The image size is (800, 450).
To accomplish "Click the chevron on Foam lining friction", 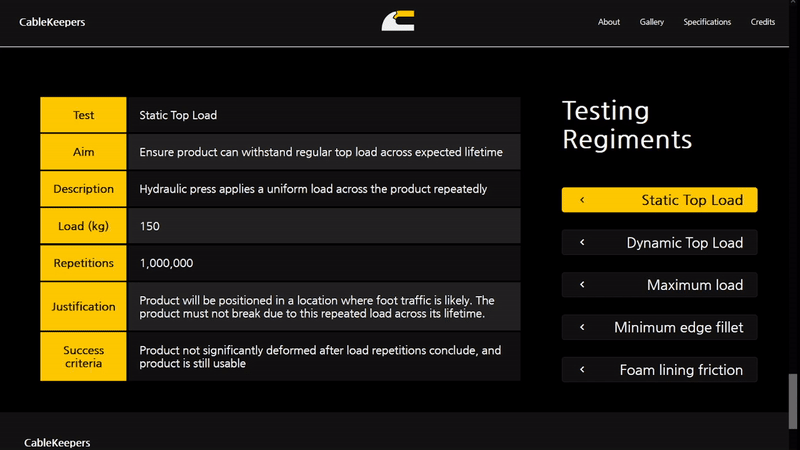I will pyautogui.click(x=582, y=370).
